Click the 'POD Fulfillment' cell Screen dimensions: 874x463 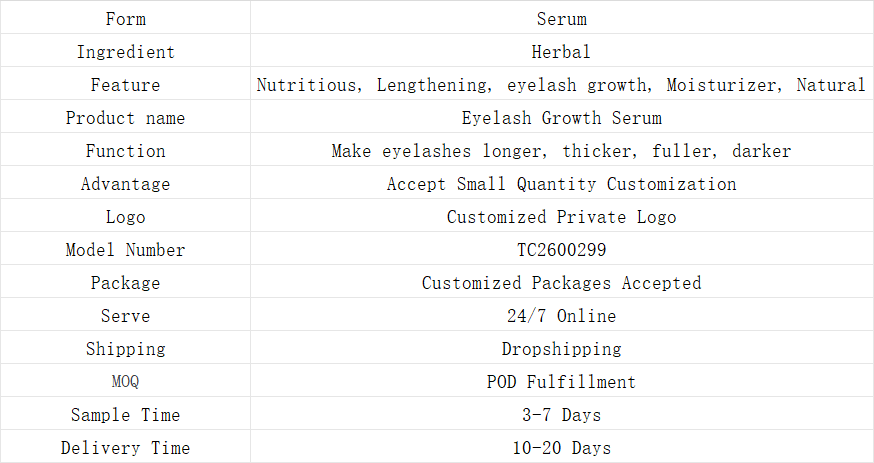click(x=561, y=382)
